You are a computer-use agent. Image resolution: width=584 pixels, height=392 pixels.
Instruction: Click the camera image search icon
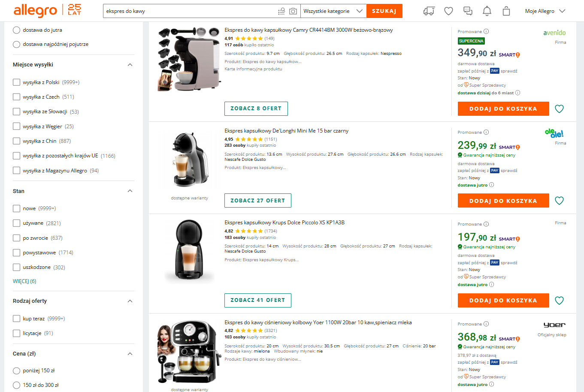point(293,11)
